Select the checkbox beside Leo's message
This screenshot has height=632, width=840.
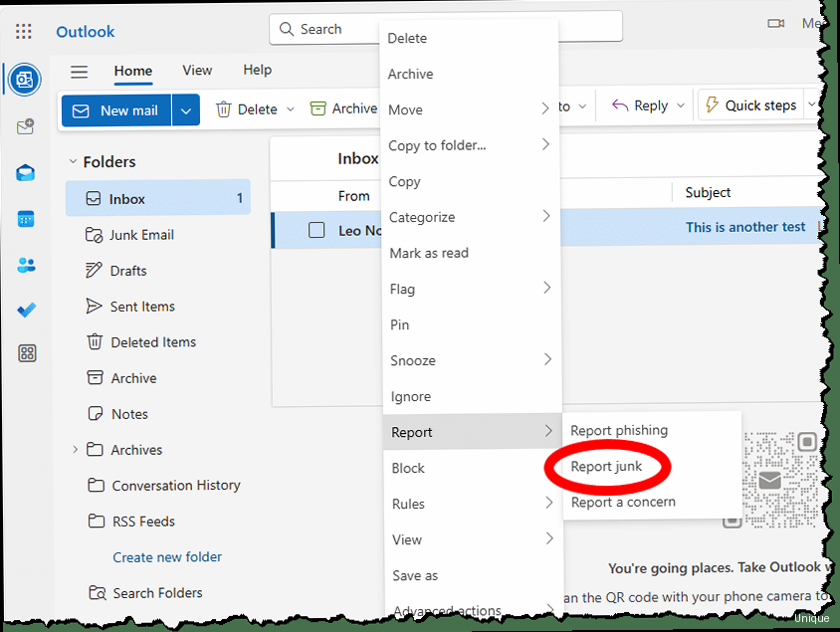pos(316,230)
